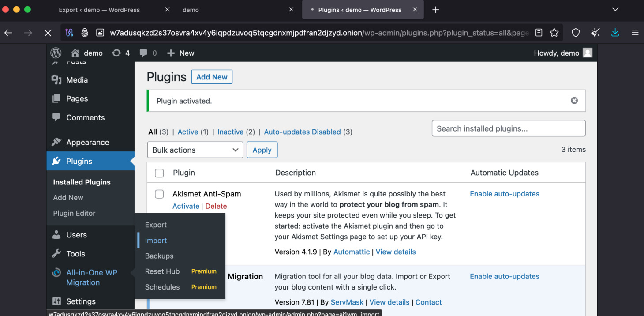The image size is (644, 316).
Task: Click the browser address bar URL
Action: pyautogui.click(x=319, y=33)
